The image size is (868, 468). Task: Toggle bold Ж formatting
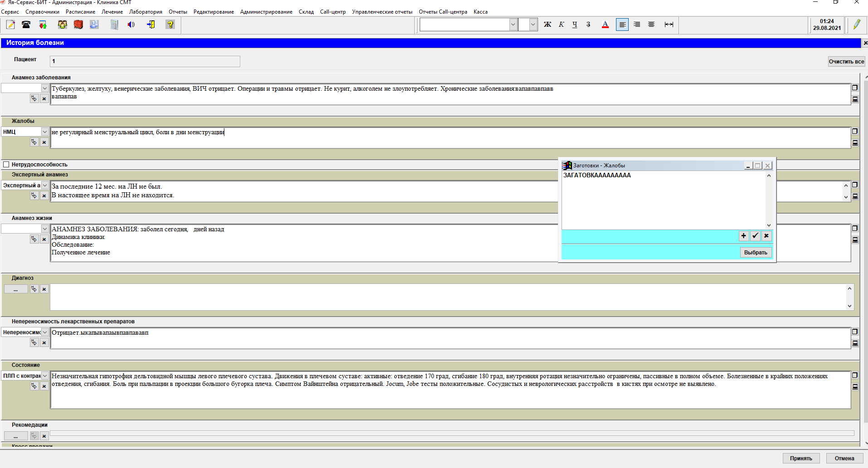(548, 24)
